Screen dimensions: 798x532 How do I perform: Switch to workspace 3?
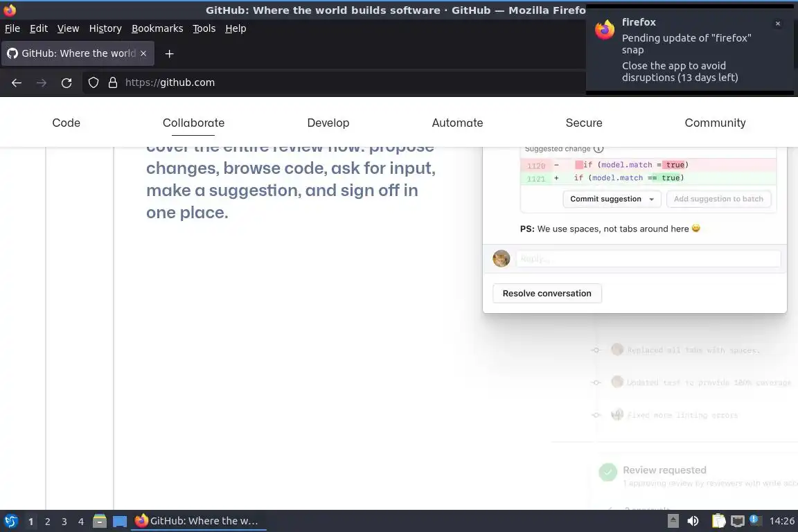[x=64, y=522]
